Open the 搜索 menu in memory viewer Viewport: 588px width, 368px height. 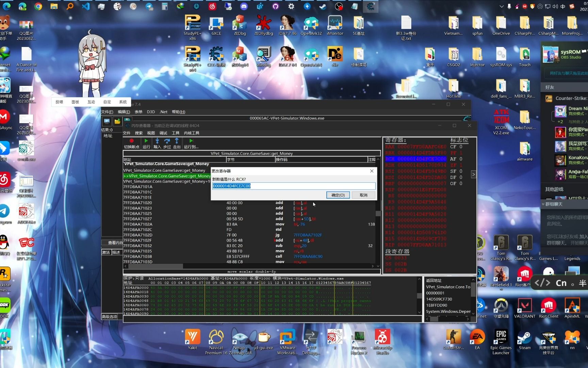[x=139, y=133]
